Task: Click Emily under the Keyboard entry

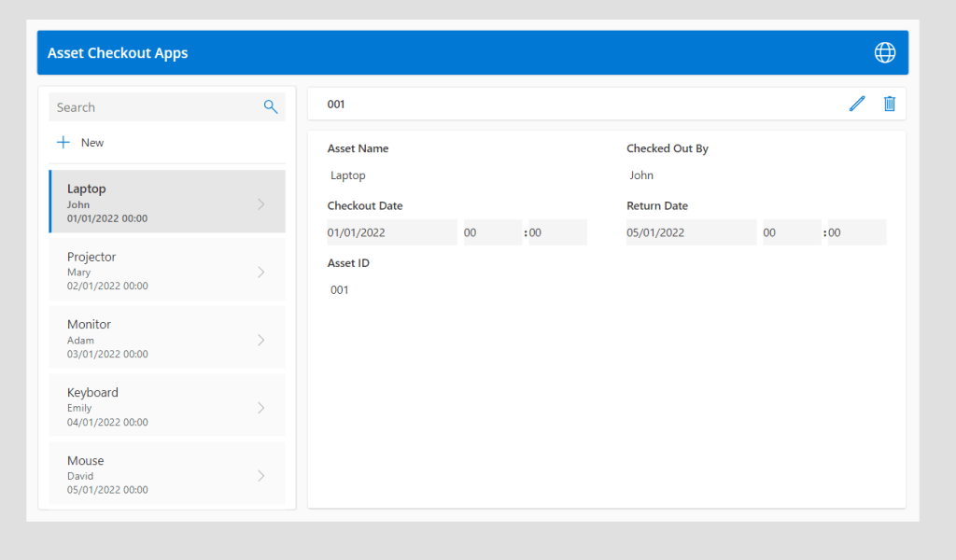Action: [79, 408]
